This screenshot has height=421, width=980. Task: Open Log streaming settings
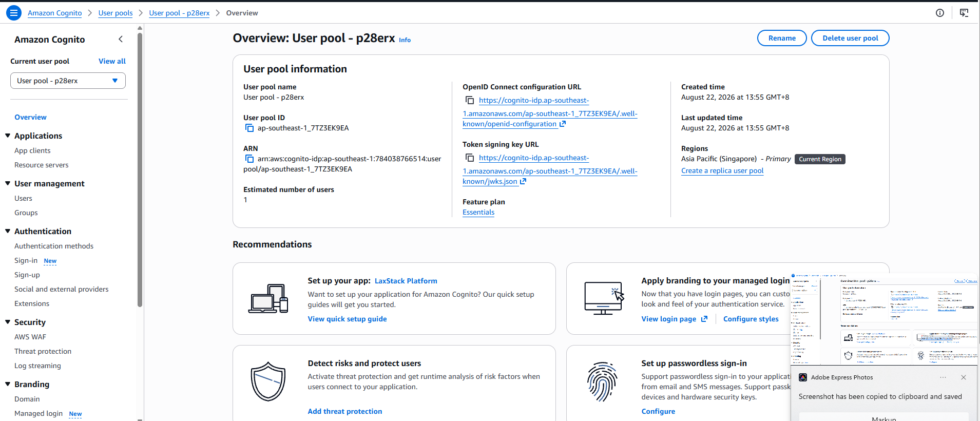pos(37,366)
